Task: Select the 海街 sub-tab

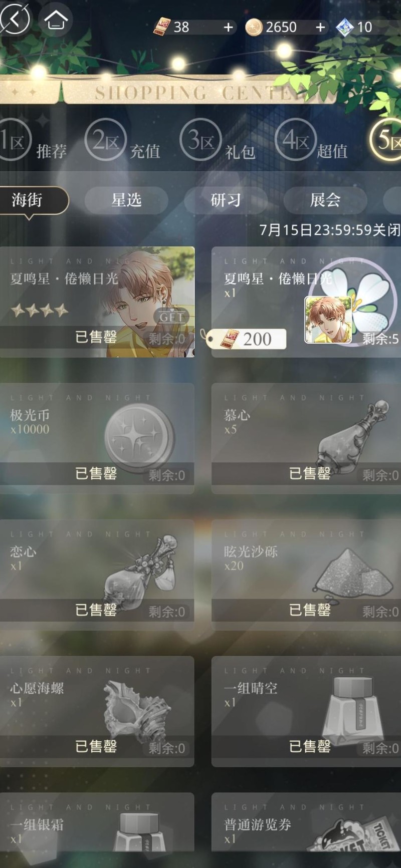Action: pyautogui.click(x=33, y=200)
